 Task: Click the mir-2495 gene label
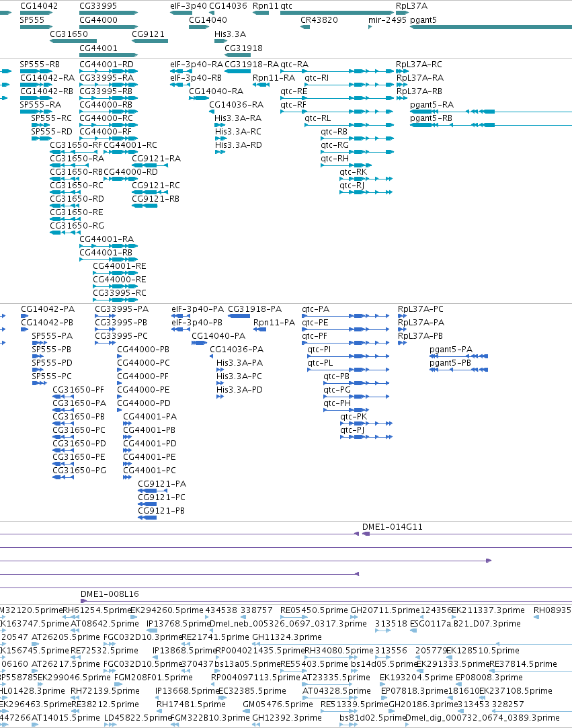[x=387, y=20]
